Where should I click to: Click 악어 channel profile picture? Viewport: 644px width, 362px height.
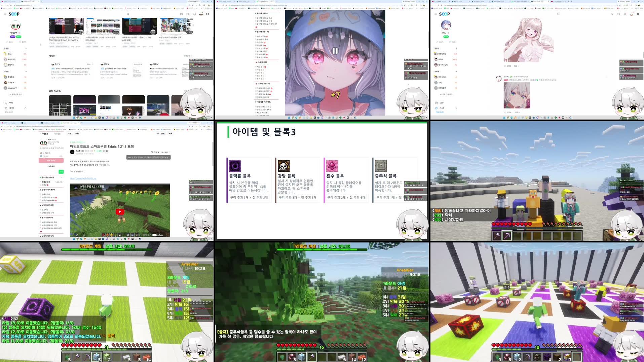[x=15, y=25]
